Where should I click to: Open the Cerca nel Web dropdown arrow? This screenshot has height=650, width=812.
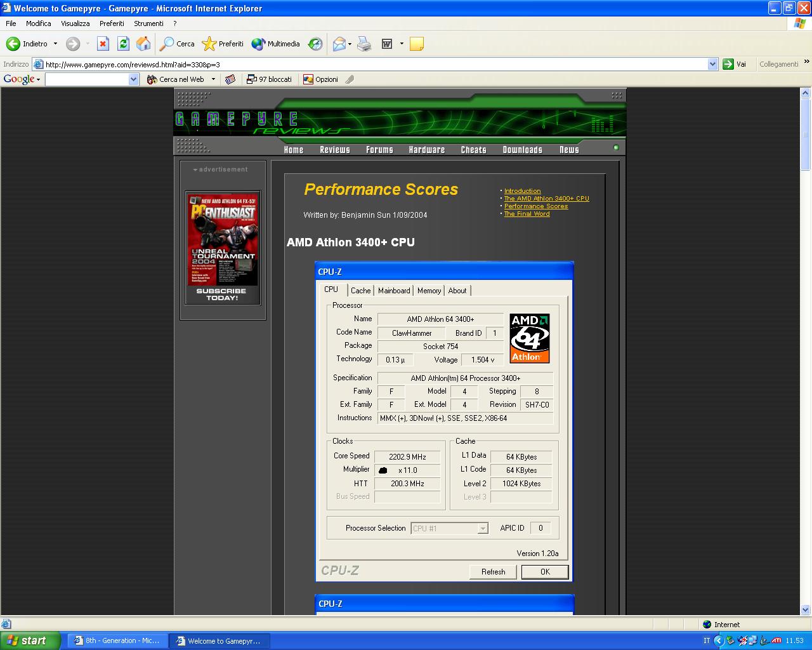click(x=213, y=79)
